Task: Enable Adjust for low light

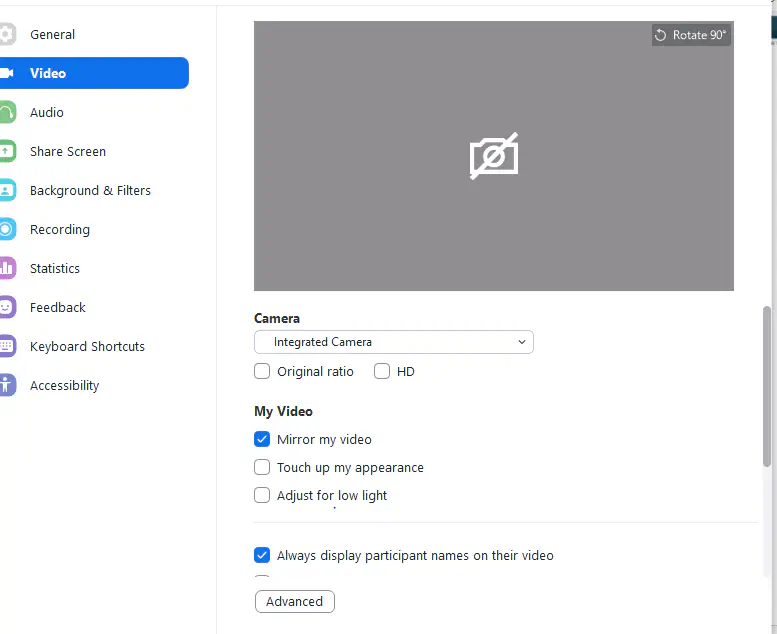Action: [262, 496]
